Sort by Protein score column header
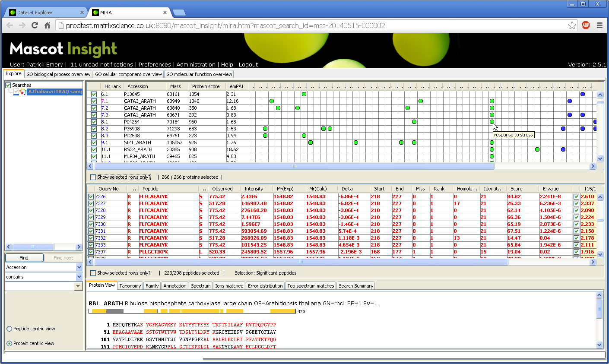The width and height of the screenshot is (609, 364). click(206, 86)
